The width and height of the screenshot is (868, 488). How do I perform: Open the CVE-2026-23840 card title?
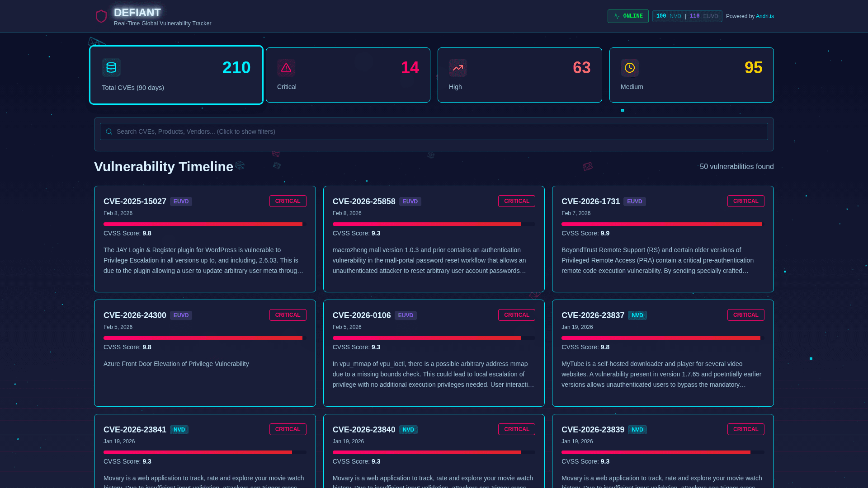(364, 430)
